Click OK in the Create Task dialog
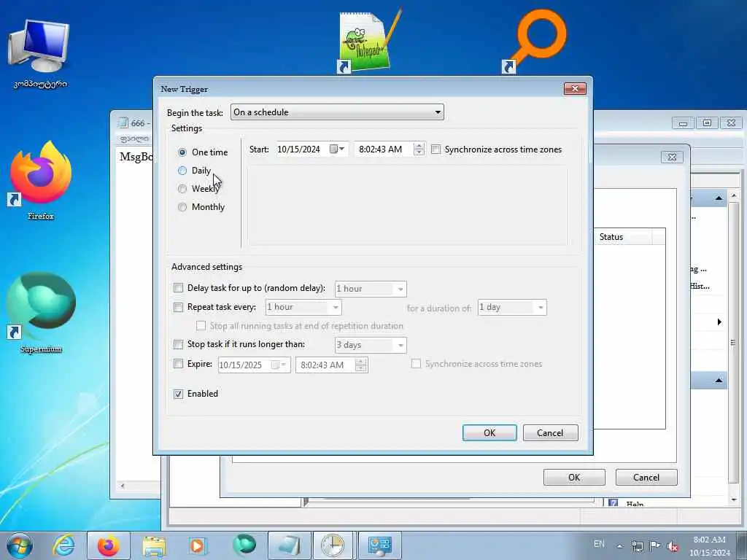 click(574, 477)
